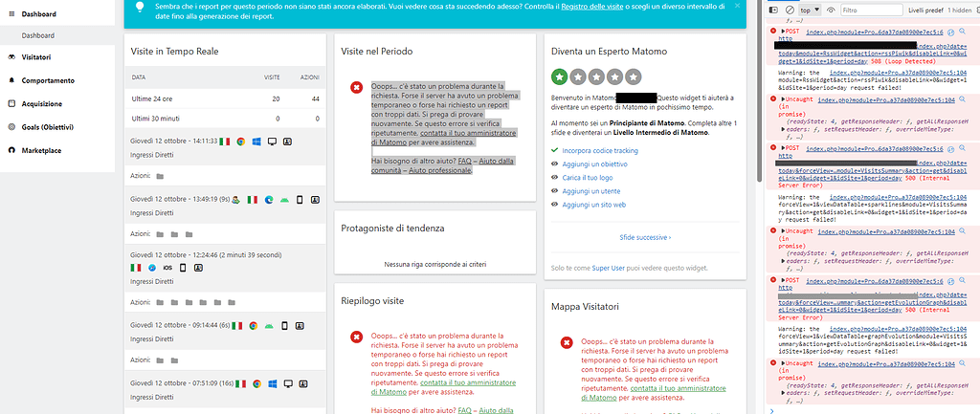Click the icon beside Marketplace

coord(11,150)
